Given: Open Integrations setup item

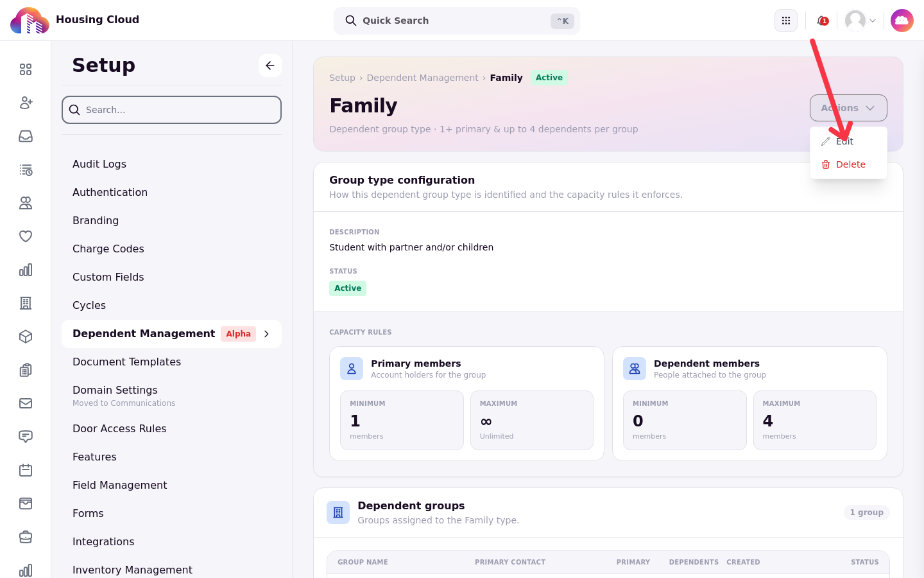Looking at the screenshot, I should point(171,542).
